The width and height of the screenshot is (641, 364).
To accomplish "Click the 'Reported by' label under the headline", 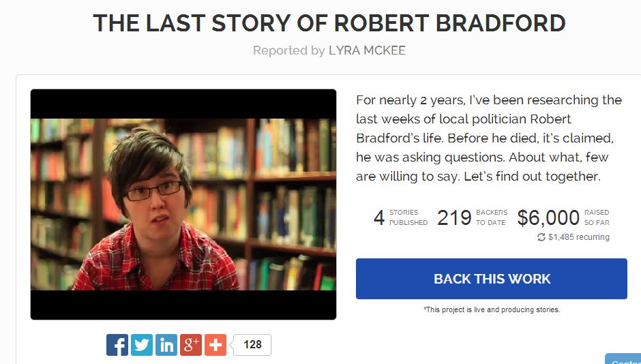I will pos(288,50).
